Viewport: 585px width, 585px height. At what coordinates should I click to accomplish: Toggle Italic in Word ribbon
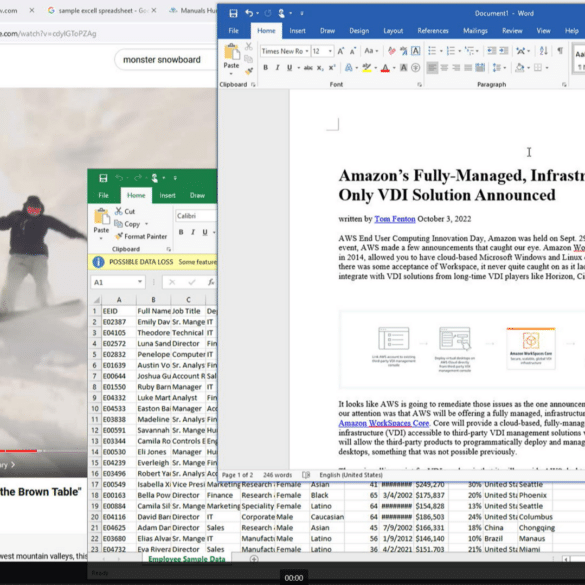pos(277,68)
